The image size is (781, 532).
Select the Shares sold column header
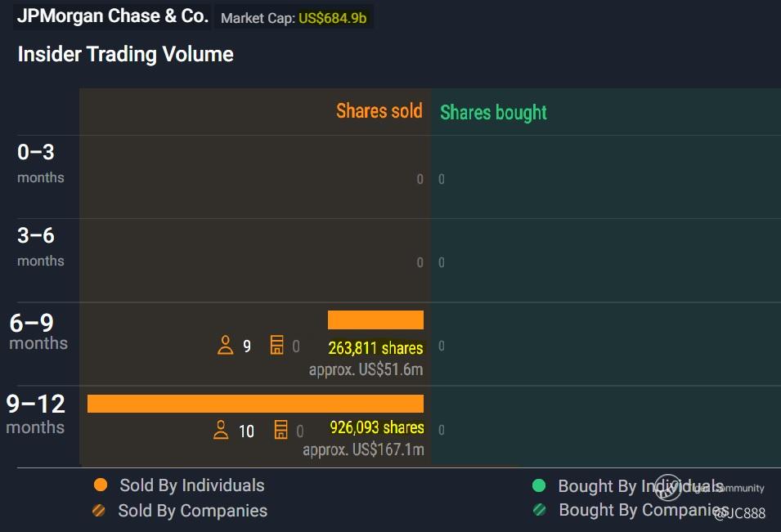pyautogui.click(x=379, y=111)
